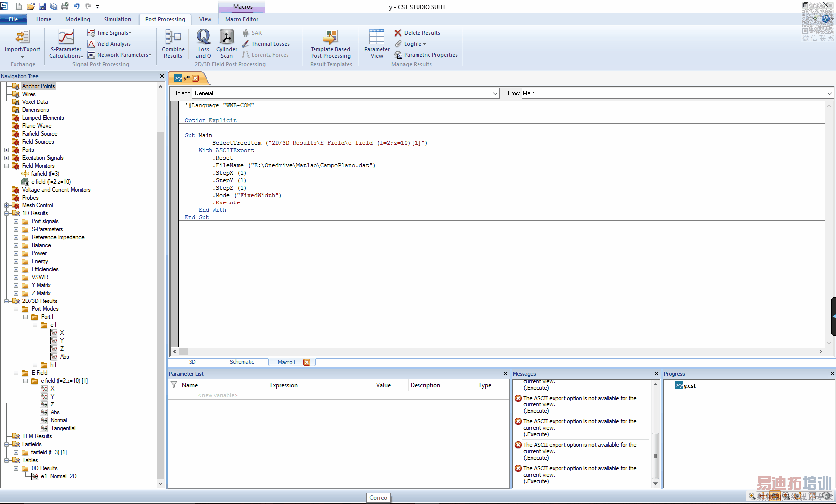
Task: Click the Combine Results icon
Action: [x=173, y=43]
